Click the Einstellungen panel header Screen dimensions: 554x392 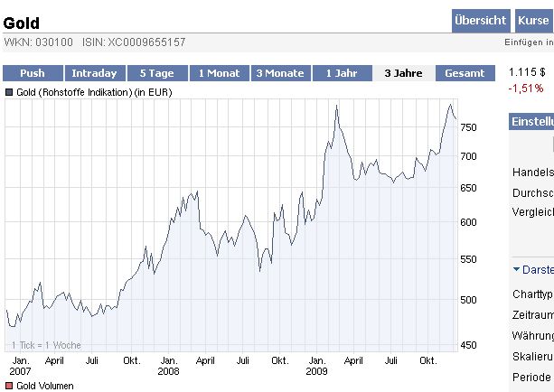[531, 122]
